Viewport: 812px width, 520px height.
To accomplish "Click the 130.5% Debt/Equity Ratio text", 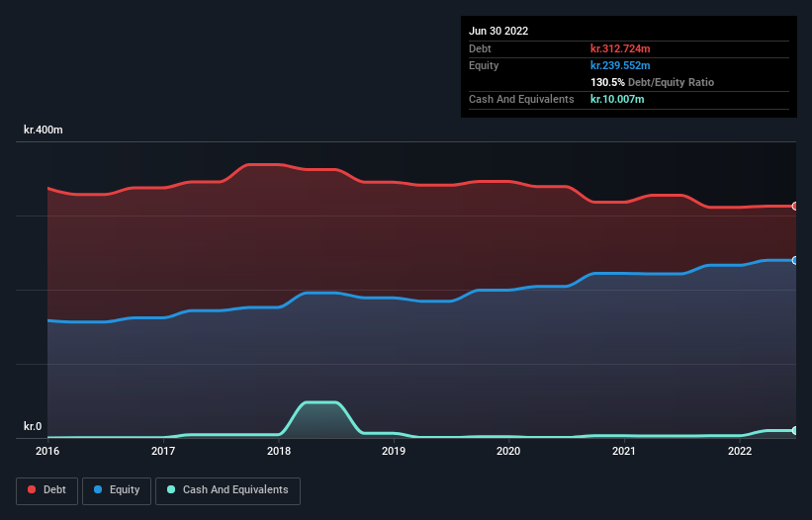I will [652, 82].
